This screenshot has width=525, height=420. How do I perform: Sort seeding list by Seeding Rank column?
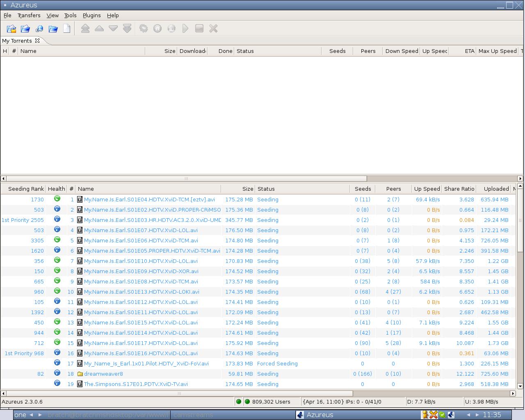[x=23, y=189]
